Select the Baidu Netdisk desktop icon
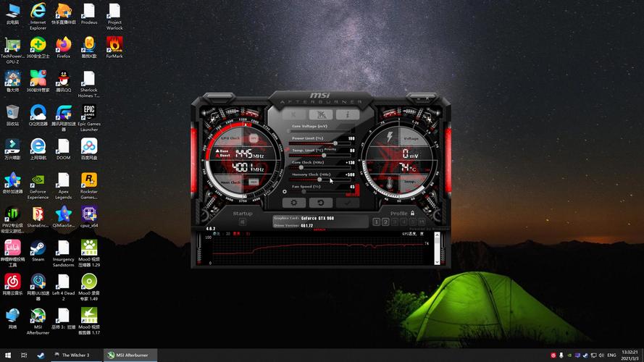Image resolution: width=644 pixels, height=362 pixels. (x=88, y=148)
